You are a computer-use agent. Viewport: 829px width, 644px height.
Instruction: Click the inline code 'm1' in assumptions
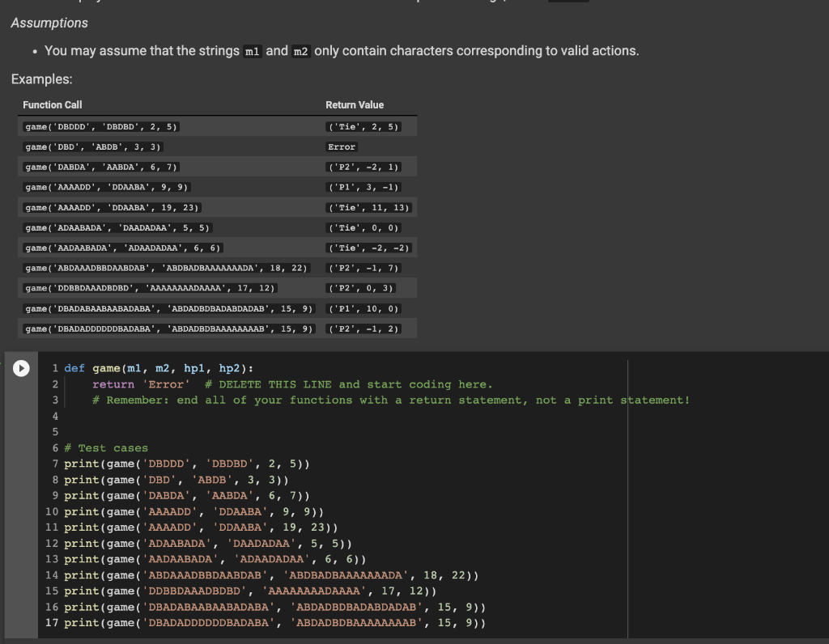253,51
